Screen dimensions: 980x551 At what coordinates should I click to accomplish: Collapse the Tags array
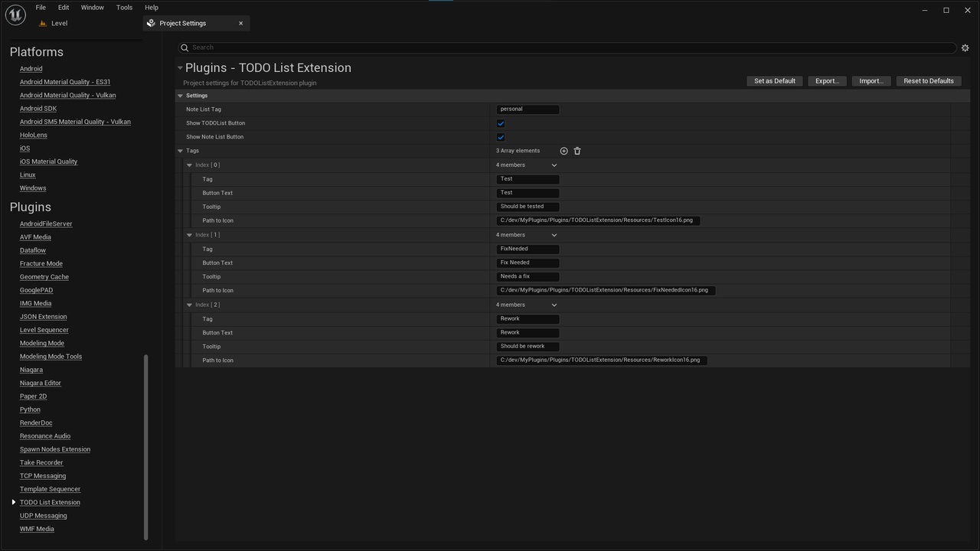181,151
